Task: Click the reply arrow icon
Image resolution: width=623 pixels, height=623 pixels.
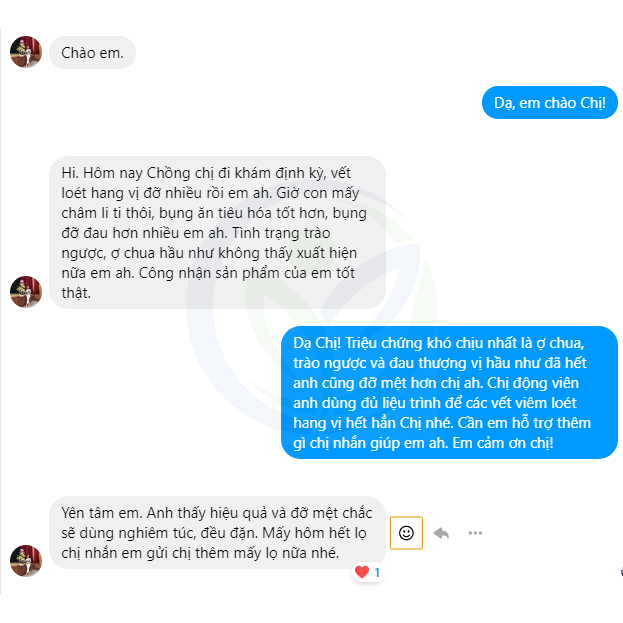Action: pyautogui.click(x=441, y=533)
